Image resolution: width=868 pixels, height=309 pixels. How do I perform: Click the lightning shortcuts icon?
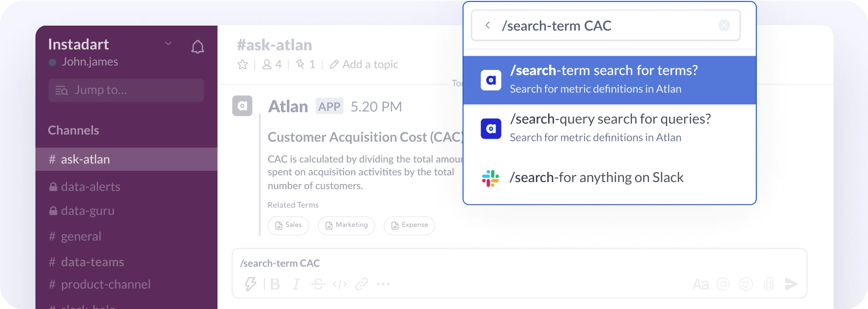tap(250, 284)
